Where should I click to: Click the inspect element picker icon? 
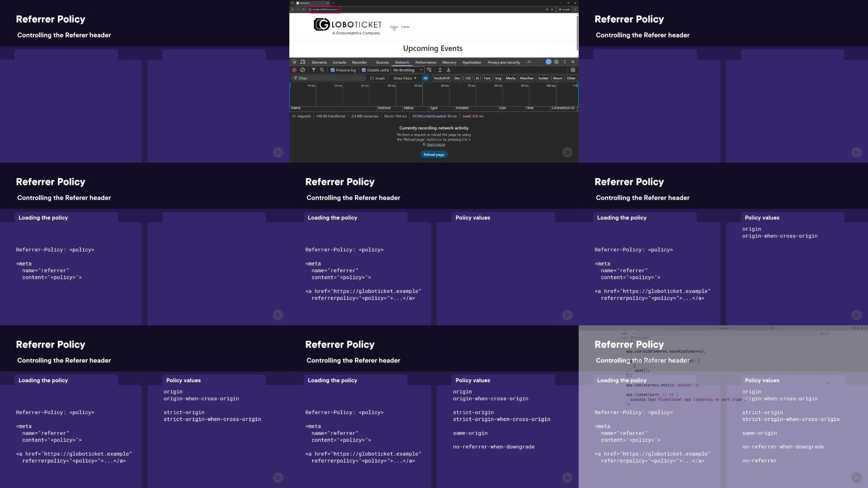pos(294,62)
